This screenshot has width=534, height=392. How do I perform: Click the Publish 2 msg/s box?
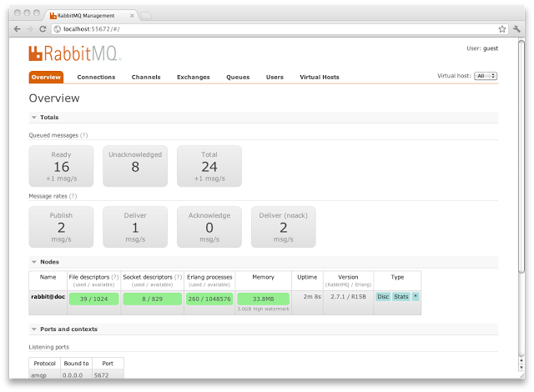(61, 227)
